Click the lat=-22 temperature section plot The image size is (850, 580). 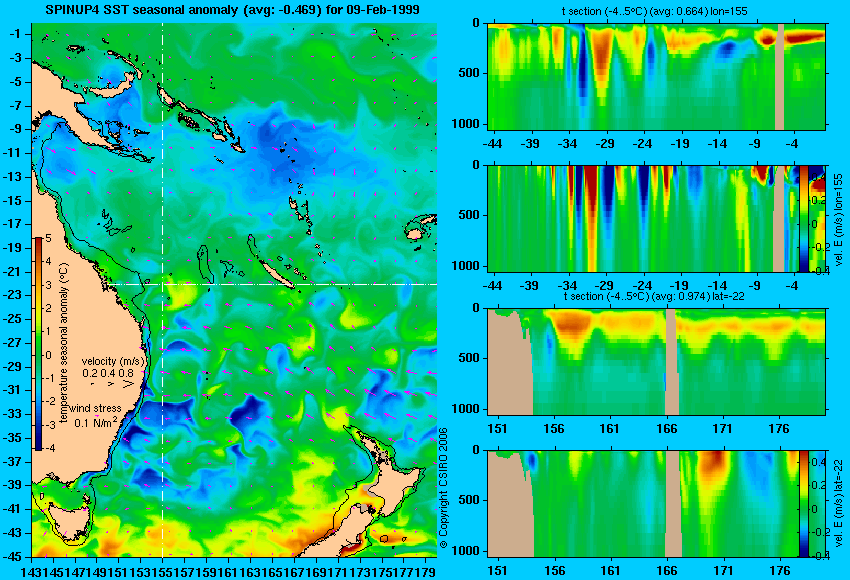coord(656,362)
